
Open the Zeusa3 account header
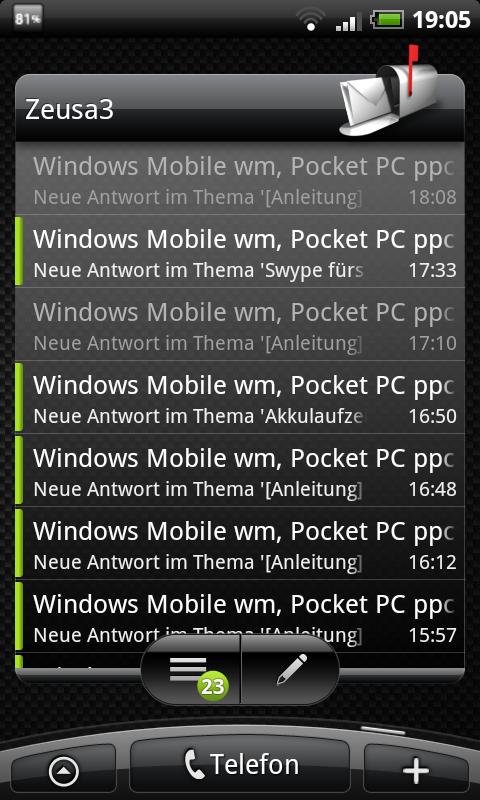(240, 109)
